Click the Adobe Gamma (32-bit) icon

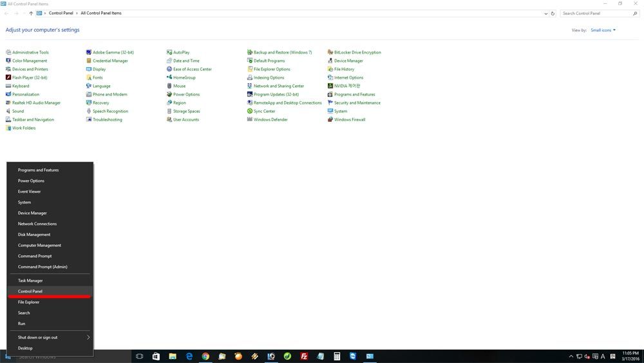89,52
